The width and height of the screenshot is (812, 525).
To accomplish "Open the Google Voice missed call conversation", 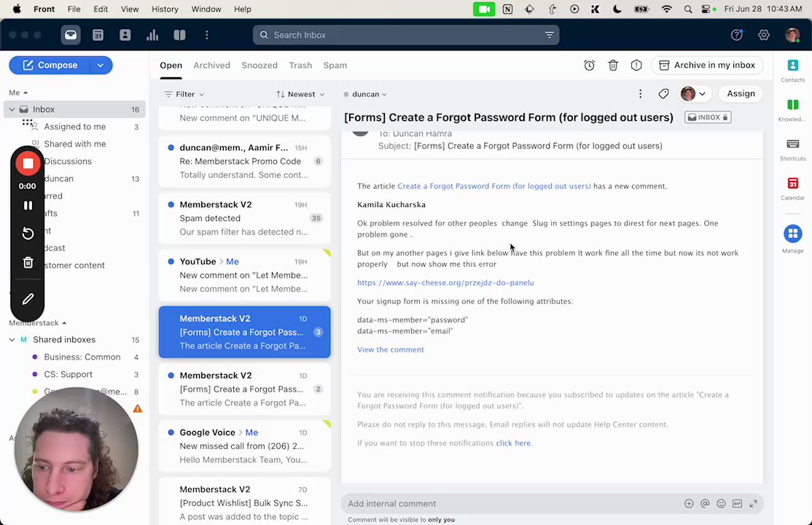I will tap(244, 446).
